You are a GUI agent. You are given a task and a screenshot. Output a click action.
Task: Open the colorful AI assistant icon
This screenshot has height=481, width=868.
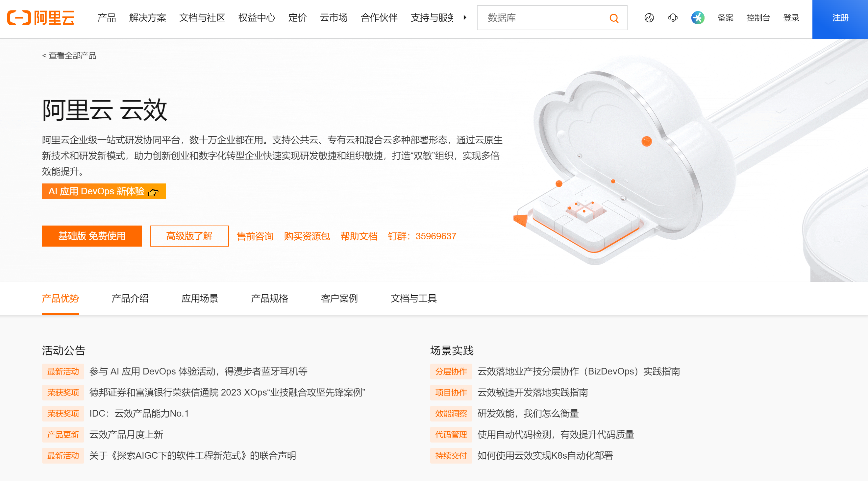(698, 17)
